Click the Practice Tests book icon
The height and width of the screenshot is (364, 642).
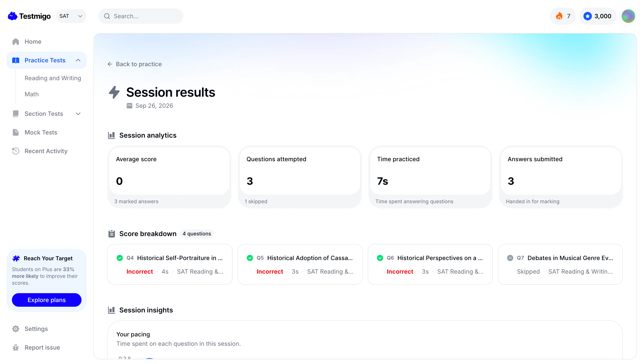tap(16, 60)
